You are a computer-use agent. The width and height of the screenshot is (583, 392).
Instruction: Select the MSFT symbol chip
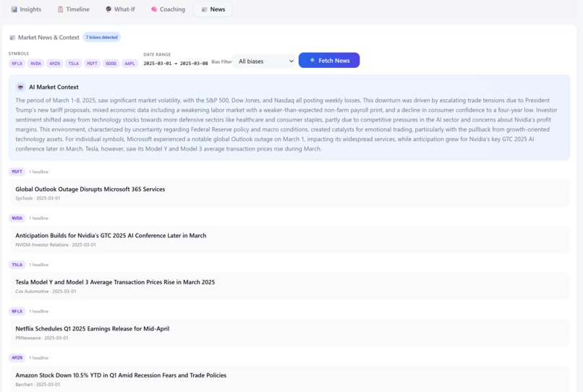92,64
